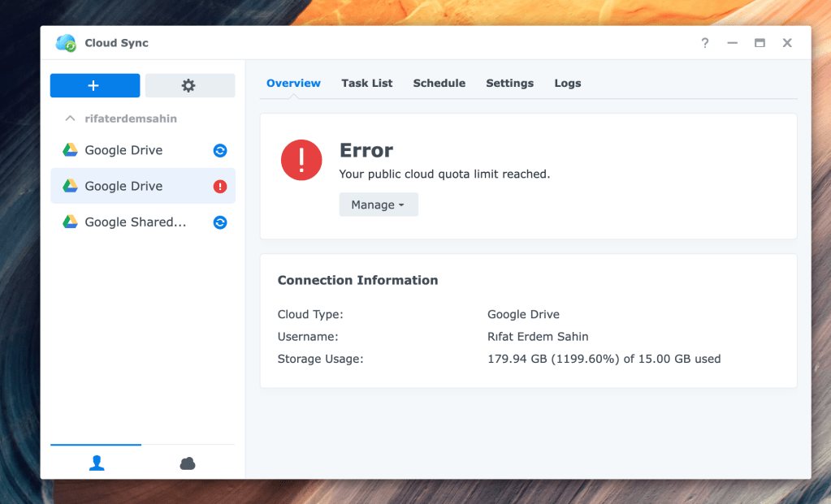The image size is (831, 504).
Task: Click the 'Rıfat Erdem Sahin' username value
Action: [x=538, y=337]
